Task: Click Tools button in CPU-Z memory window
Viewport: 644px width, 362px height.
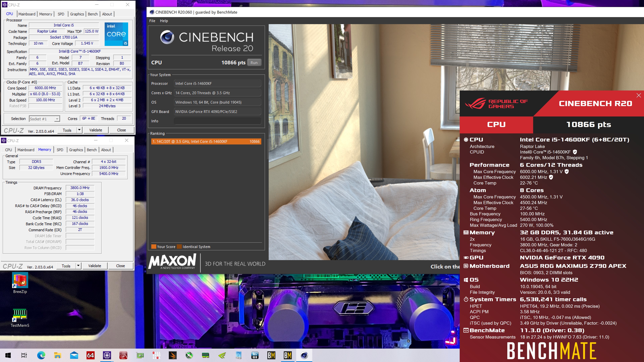Action: (x=66, y=266)
